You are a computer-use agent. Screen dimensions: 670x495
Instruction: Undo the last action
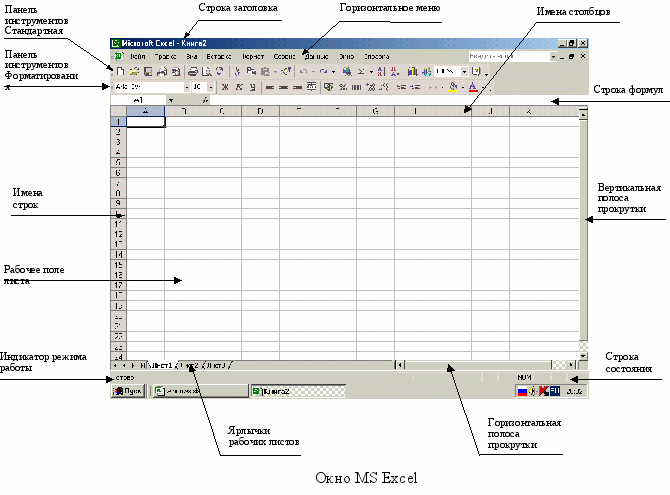tap(303, 71)
